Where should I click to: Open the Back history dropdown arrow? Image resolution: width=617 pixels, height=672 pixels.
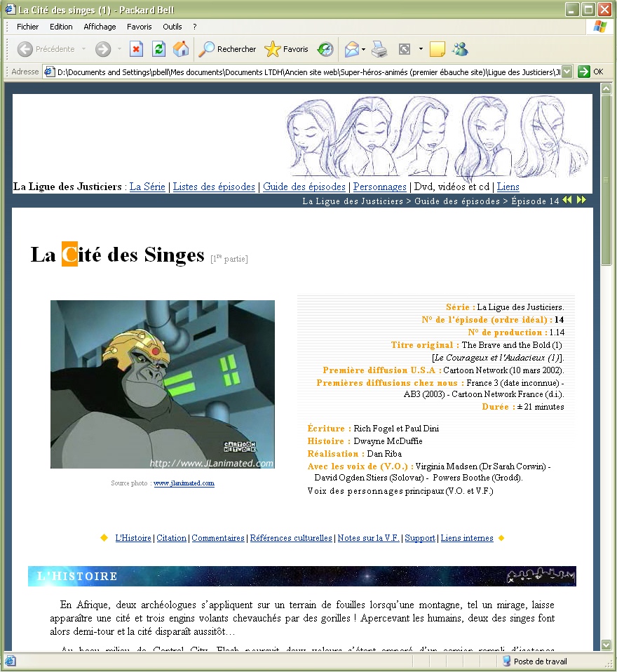83,49
